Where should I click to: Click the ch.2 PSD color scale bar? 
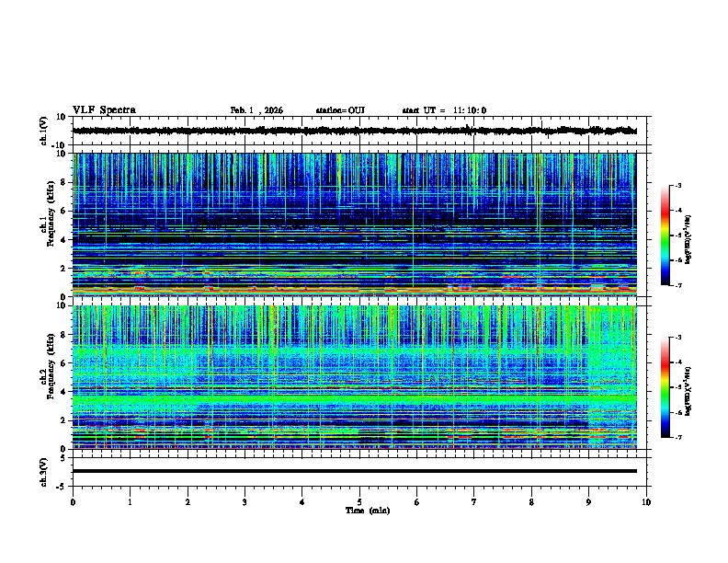point(665,387)
